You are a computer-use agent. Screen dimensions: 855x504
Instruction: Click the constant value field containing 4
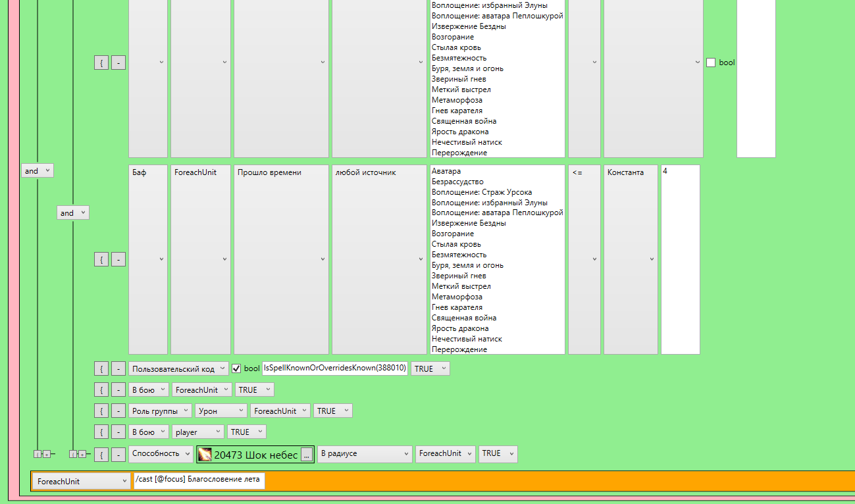(x=681, y=259)
